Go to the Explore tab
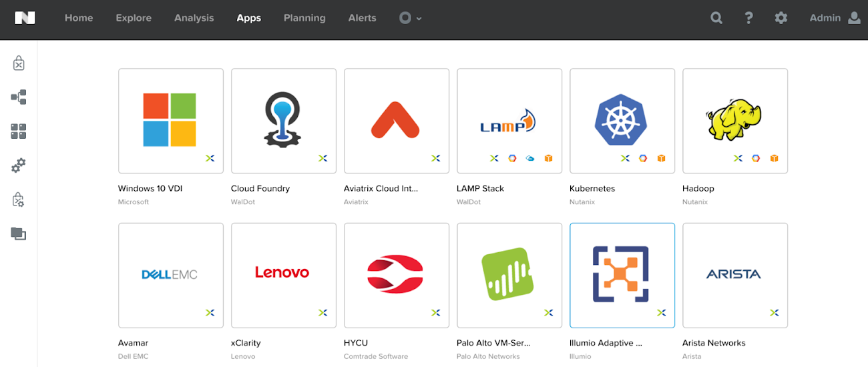868x367 pixels. pos(134,18)
